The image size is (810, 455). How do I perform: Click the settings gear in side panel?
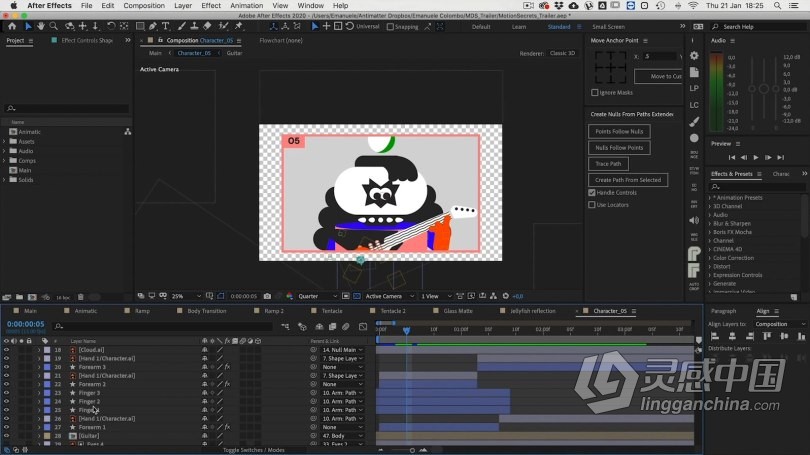click(694, 55)
